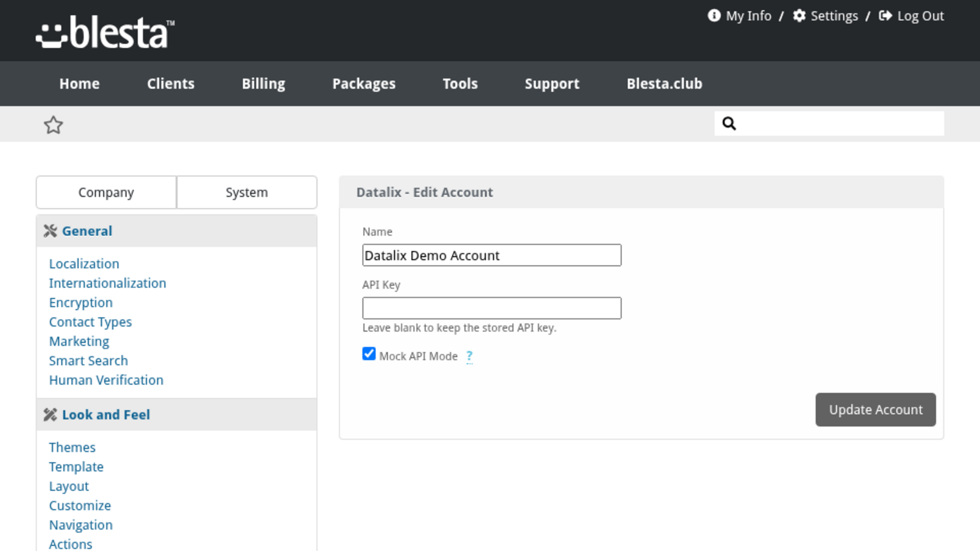The image size is (980, 551).
Task: Click the favorite star icon
Action: click(x=53, y=125)
